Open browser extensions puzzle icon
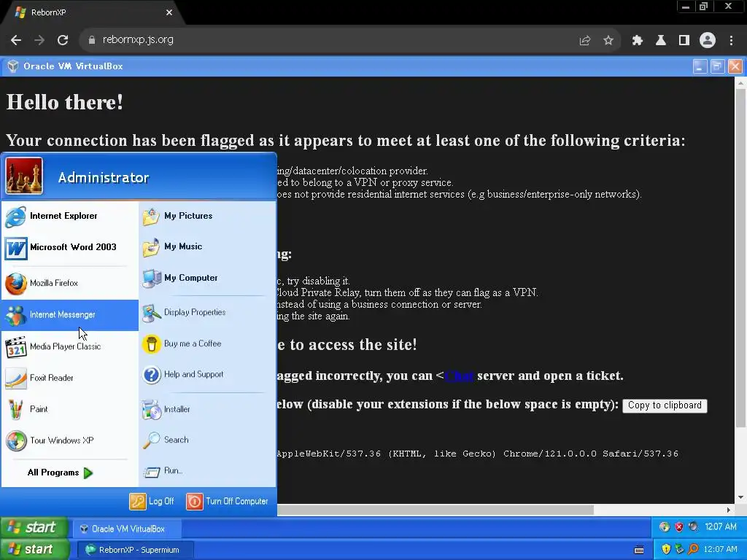The width and height of the screenshot is (747, 560). point(638,41)
